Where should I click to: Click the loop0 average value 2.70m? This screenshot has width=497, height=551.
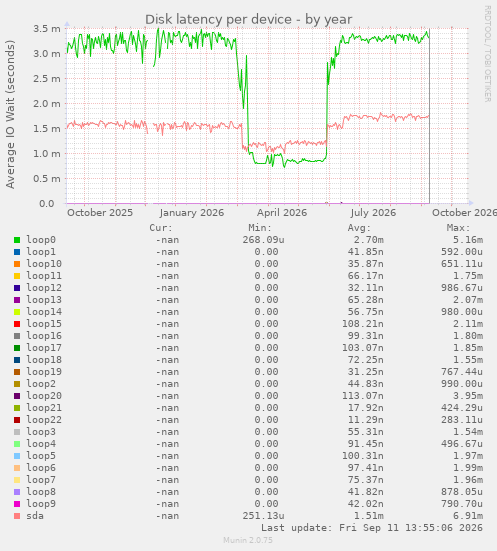tap(369, 240)
